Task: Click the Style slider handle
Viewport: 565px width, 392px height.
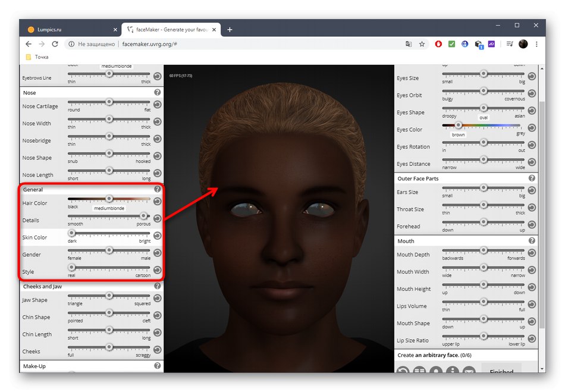Action: click(71, 268)
